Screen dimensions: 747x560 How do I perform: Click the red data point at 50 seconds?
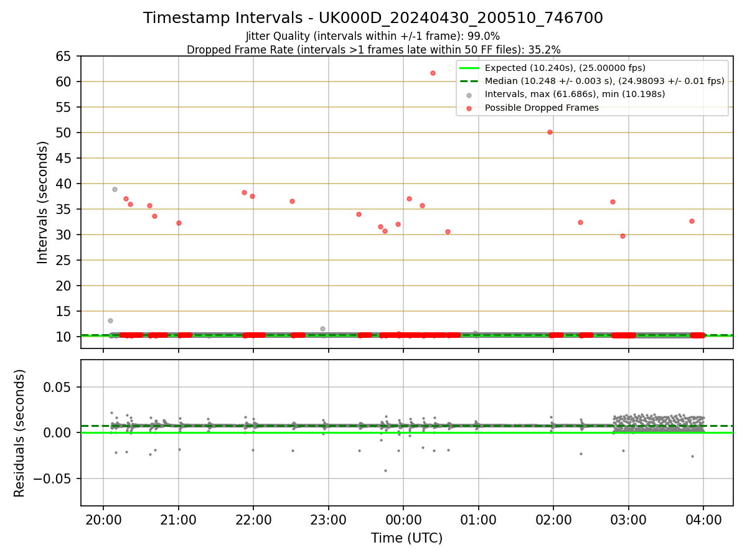550,132
